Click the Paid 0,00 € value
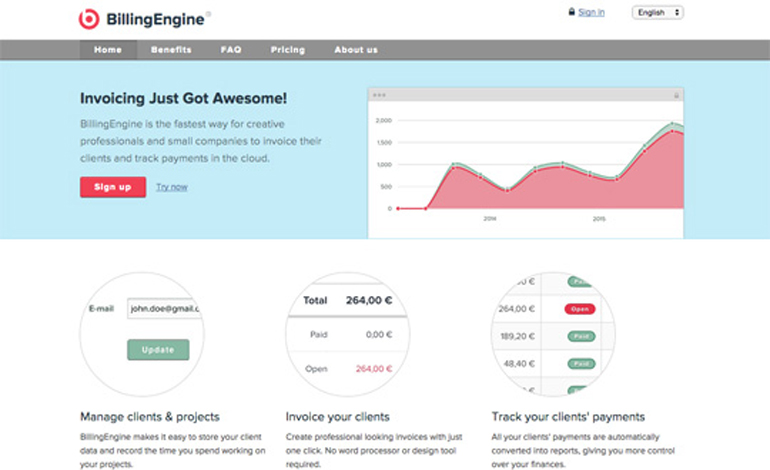Image resolution: width=770 pixels, height=470 pixels. [x=379, y=334]
